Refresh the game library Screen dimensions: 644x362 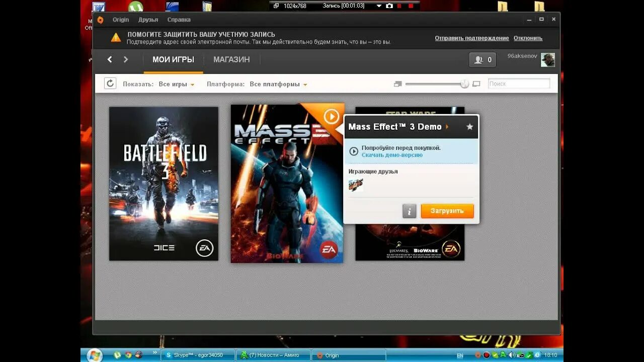tap(110, 83)
